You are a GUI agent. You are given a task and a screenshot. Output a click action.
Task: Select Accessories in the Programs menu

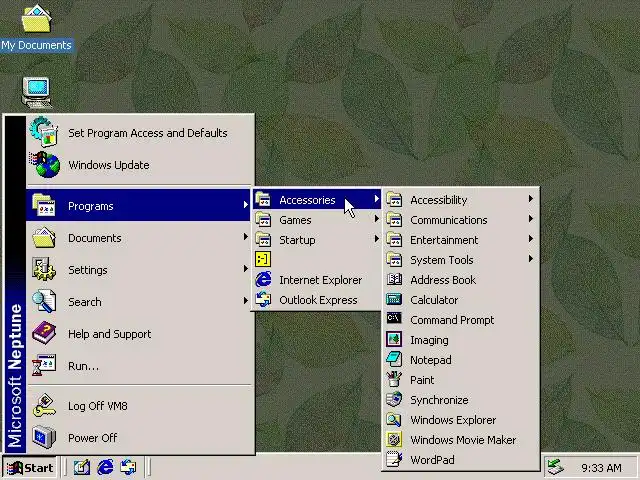(317, 200)
